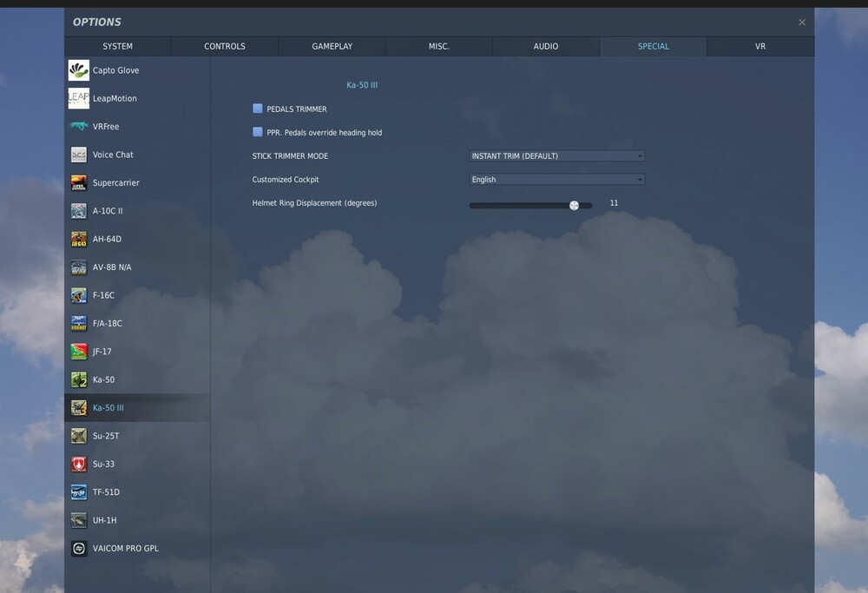Open A-10C II special options via its icon
868x593 pixels.
(78, 210)
